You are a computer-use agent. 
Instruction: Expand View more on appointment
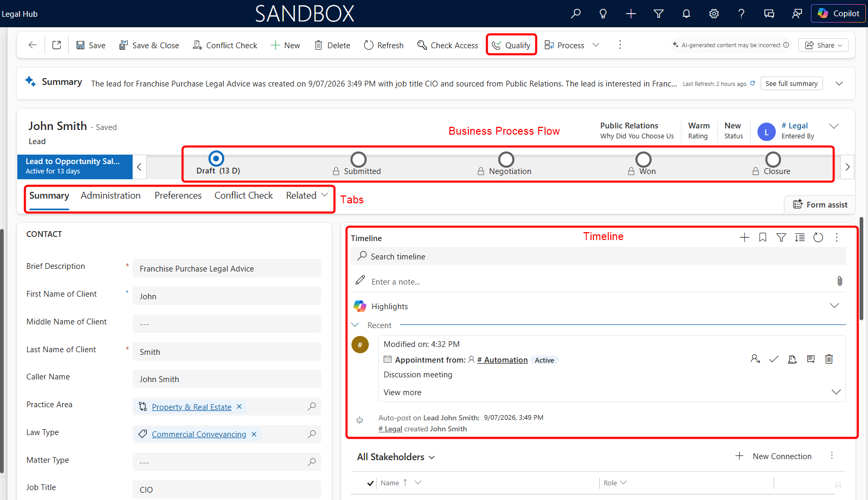tap(836, 392)
